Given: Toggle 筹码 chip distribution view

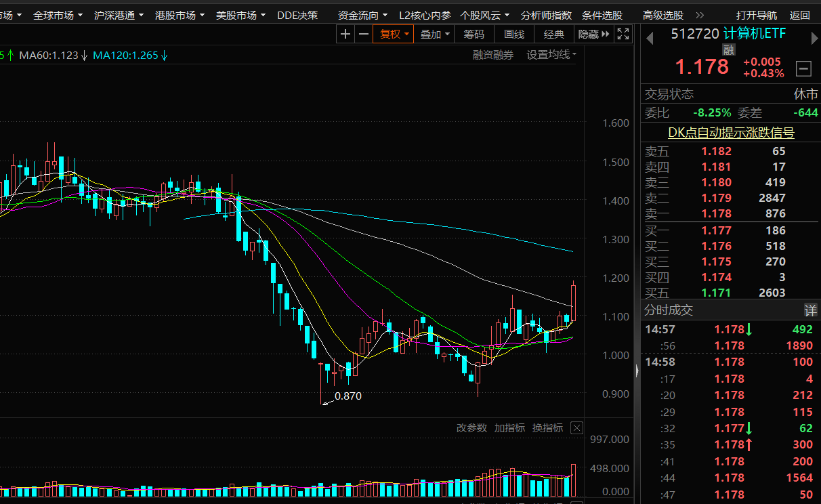Looking at the screenshot, I should (474, 34).
